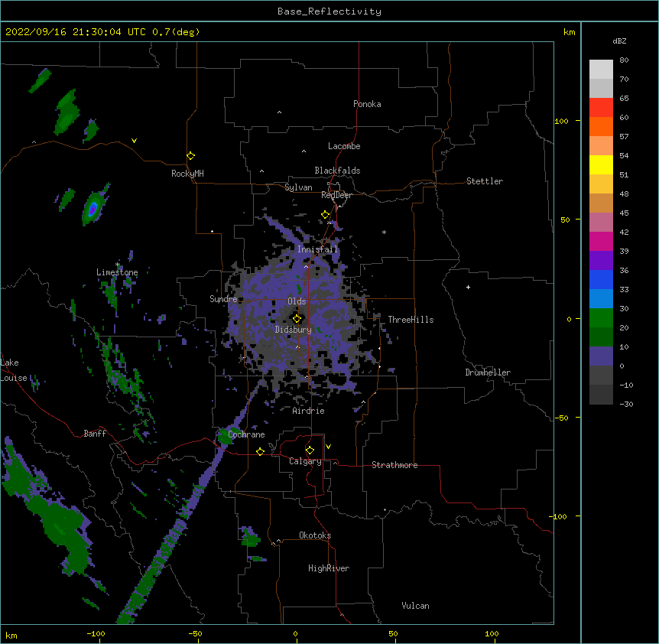This screenshot has height=644, width=659.
Task: Pick the purple 36-39 dBZ legend swatch
Action: point(601,261)
